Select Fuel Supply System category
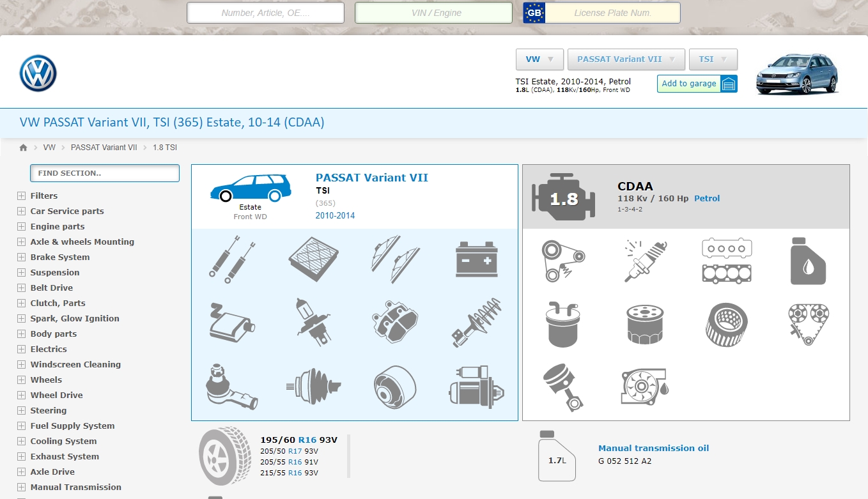 click(x=72, y=426)
